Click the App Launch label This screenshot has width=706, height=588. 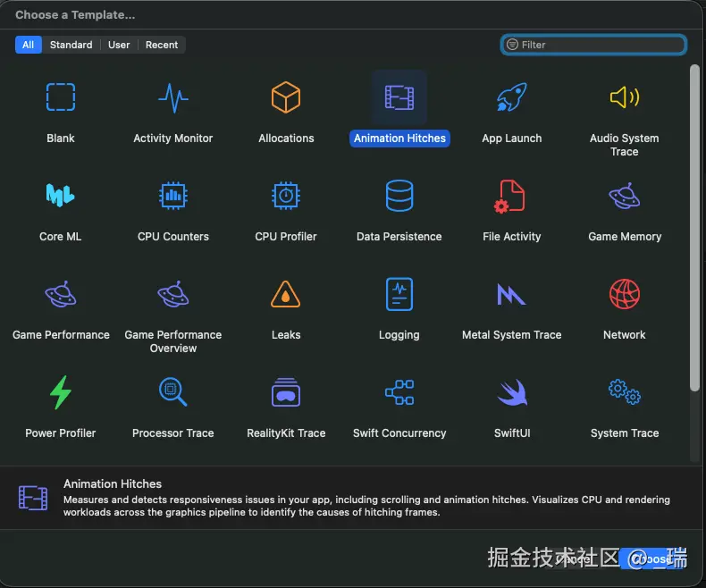tap(512, 139)
